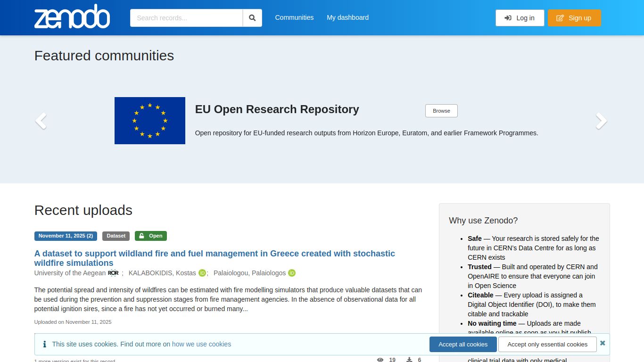Click the ROR icon beside University of the Aegean
The width and height of the screenshot is (644, 362).
click(113, 273)
